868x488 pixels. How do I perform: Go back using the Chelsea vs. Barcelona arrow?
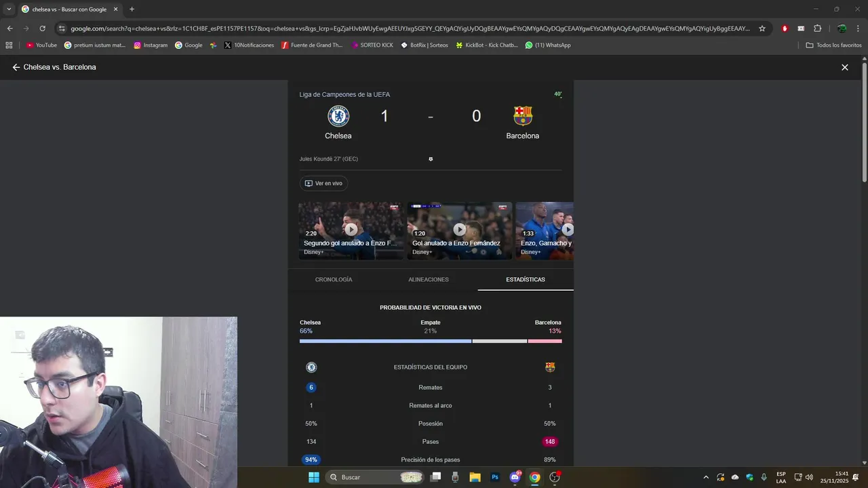[16, 67]
